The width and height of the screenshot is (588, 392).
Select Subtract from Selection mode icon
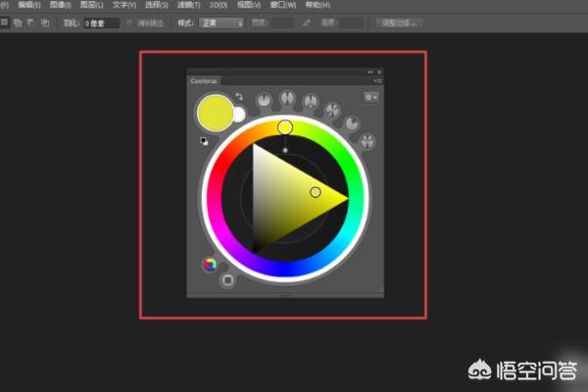tap(30, 23)
